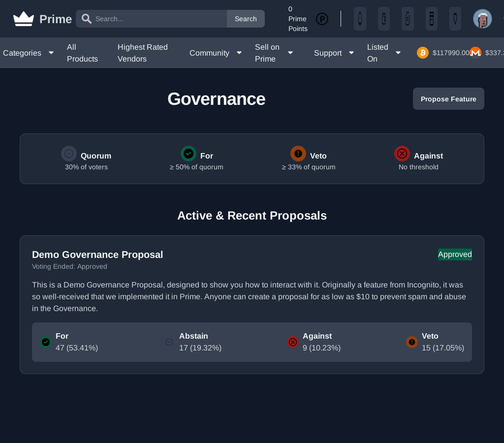Open messages via the chat bubble icon
Image resolution: width=504 pixels, height=443 pixels.
[408, 19]
